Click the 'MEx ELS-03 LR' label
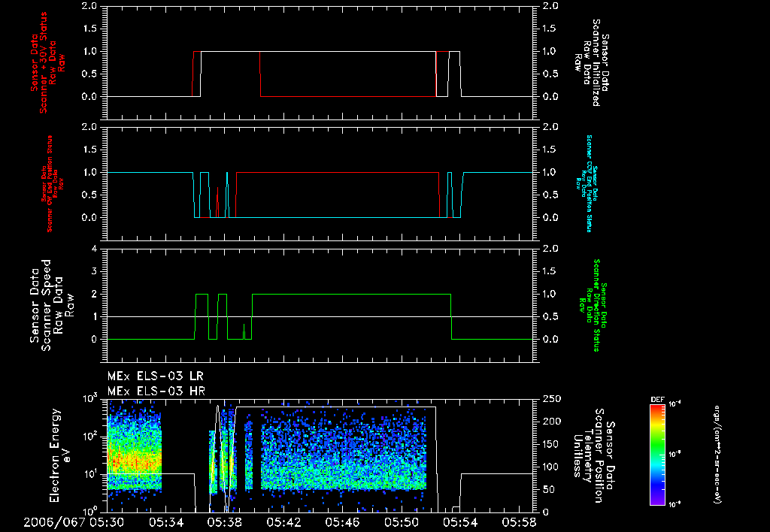 tap(155, 376)
